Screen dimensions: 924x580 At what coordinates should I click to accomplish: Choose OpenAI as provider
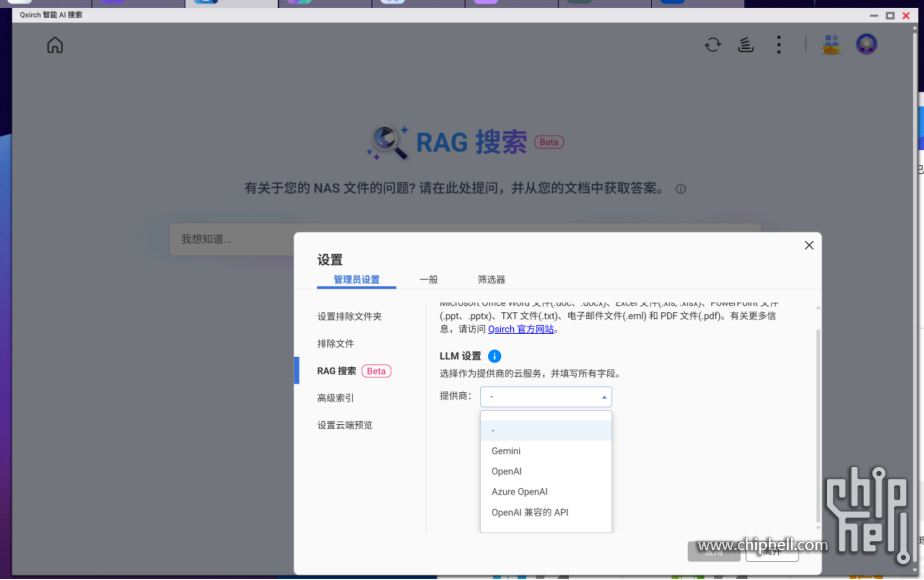click(546, 472)
